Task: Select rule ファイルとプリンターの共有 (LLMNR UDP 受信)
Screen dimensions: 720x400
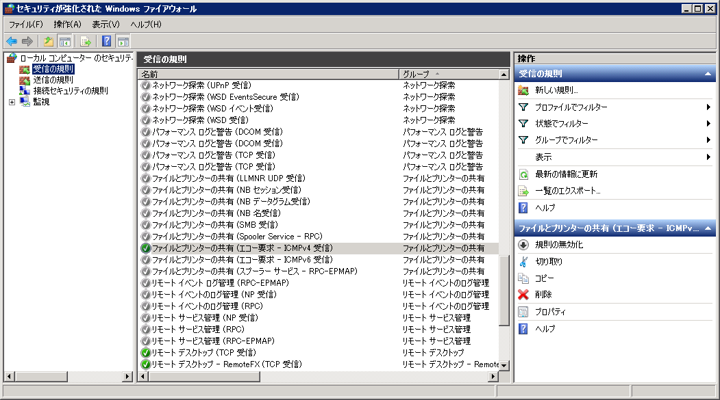Action: pos(228,178)
